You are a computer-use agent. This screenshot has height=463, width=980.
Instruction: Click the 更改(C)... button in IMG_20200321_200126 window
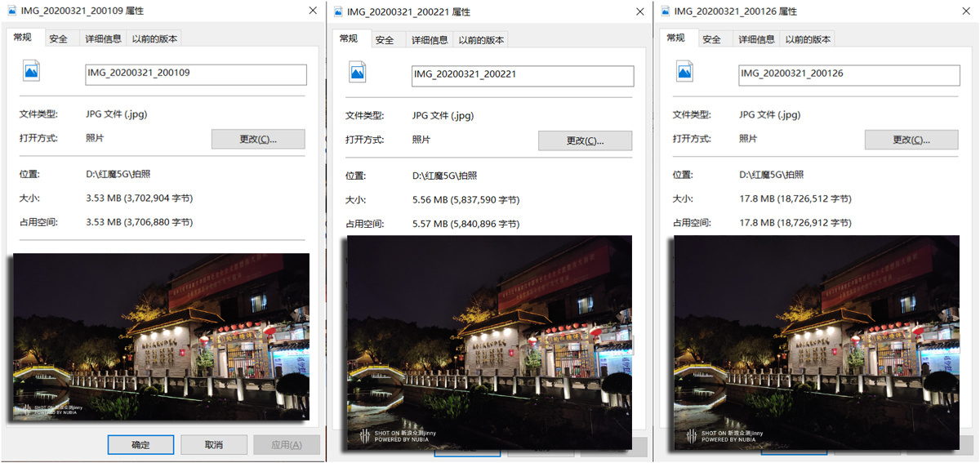[x=911, y=139]
